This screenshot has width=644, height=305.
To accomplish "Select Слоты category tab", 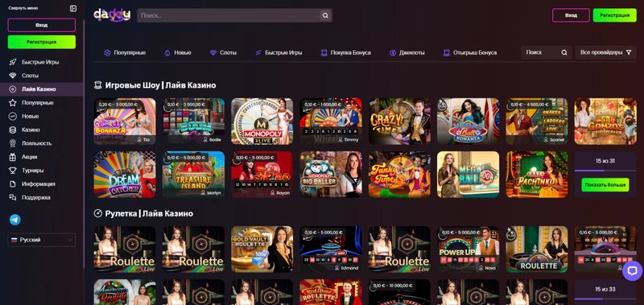I will pyautogui.click(x=223, y=52).
